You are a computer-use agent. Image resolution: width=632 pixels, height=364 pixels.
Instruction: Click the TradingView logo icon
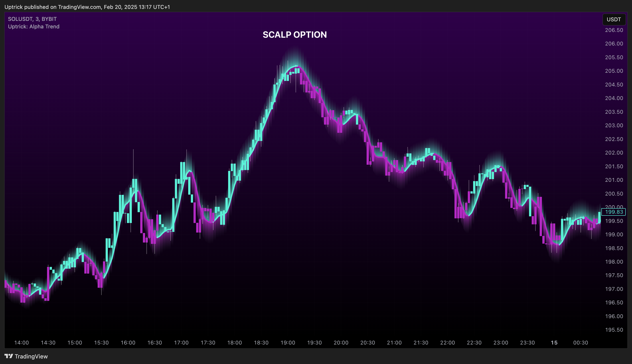pyautogui.click(x=9, y=356)
